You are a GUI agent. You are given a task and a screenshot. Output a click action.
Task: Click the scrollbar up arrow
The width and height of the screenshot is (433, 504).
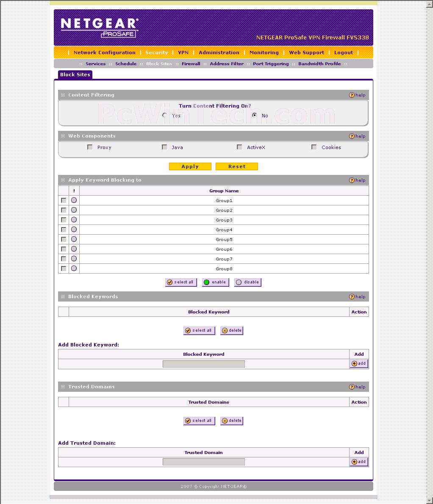pyautogui.click(x=430, y=4)
